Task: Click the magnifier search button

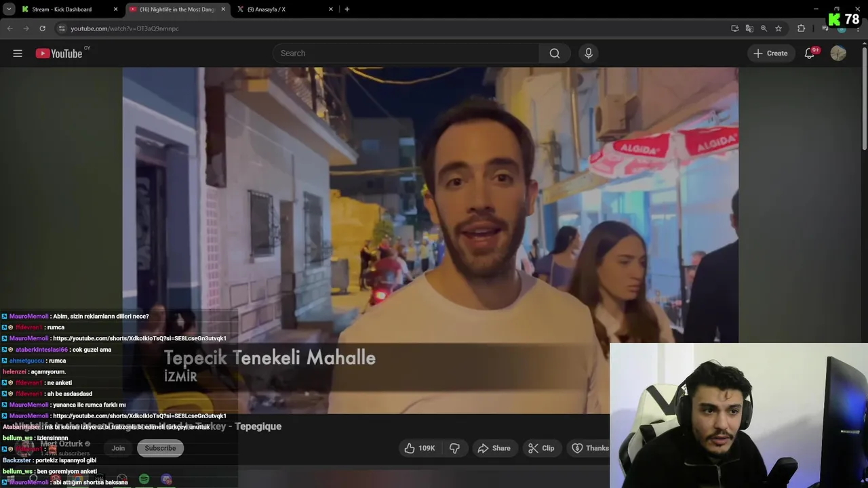Action: [555, 53]
